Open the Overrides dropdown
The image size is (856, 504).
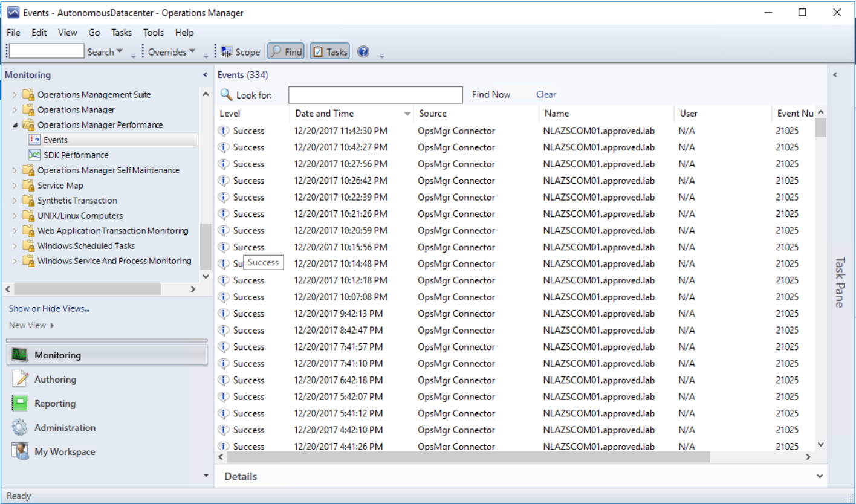(172, 52)
